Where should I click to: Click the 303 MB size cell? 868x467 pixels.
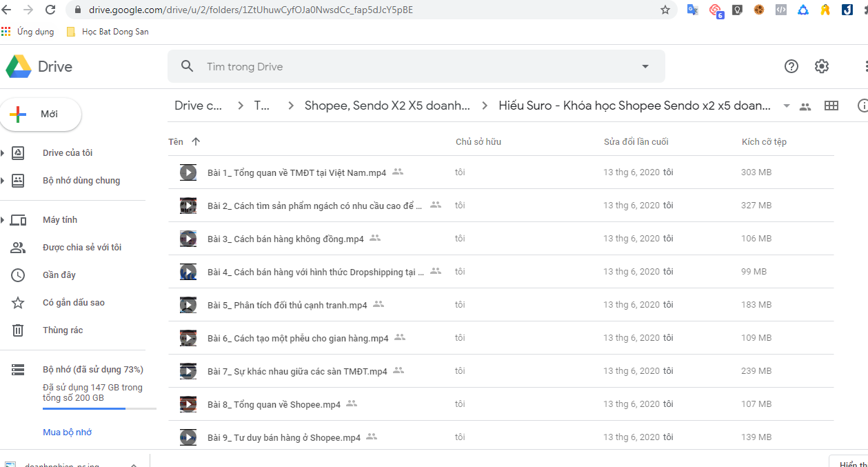point(756,172)
